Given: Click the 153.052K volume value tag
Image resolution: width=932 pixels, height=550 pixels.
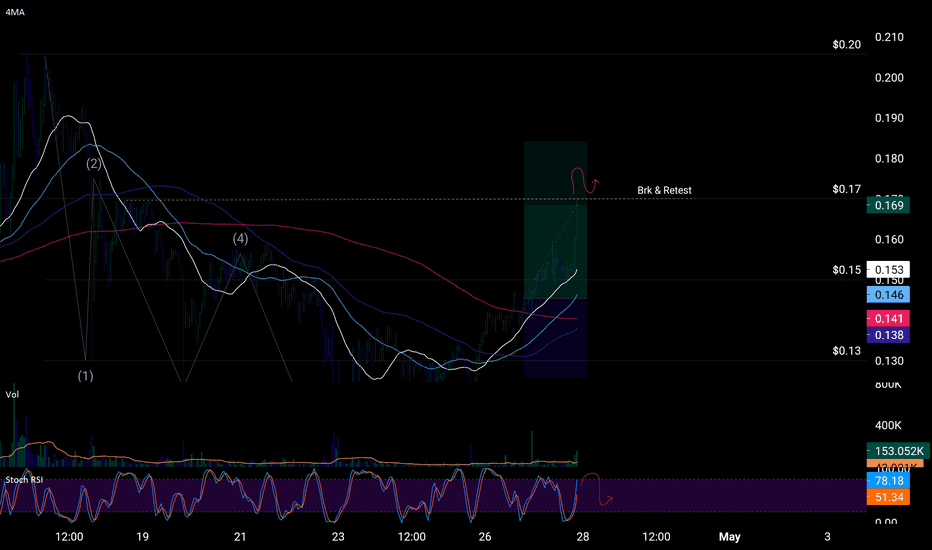Looking at the screenshot, I should 898,451.
